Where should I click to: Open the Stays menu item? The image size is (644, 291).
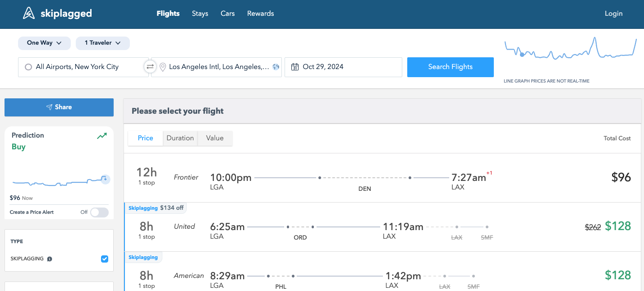200,14
